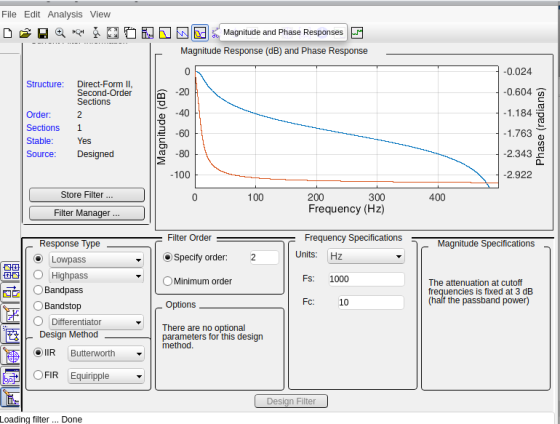The height and width of the screenshot is (424, 560).
Task: Open the File menu
Action: 9,15
